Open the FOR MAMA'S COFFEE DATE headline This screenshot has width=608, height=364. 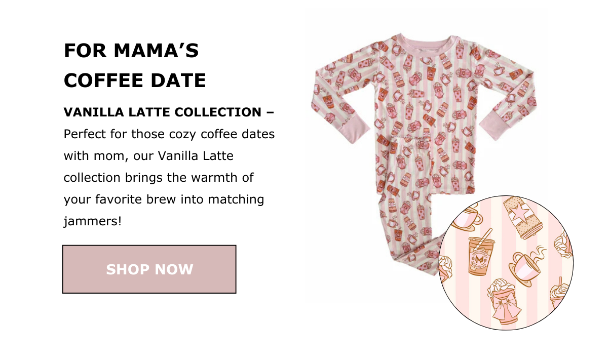coord(135,66)
